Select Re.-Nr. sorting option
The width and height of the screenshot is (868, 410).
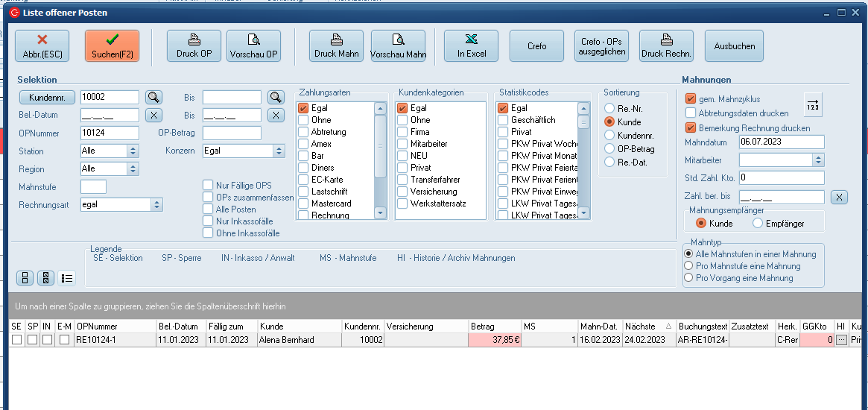609,109
